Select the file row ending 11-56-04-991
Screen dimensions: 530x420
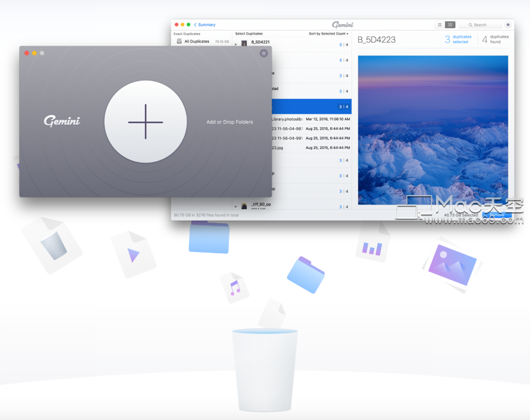(x=311, y=138)
